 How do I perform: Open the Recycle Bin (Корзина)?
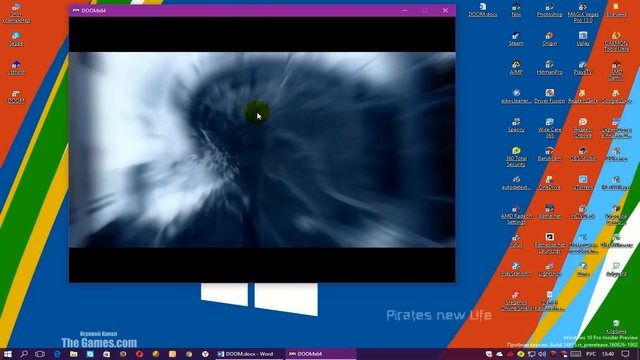click(616, 327)
